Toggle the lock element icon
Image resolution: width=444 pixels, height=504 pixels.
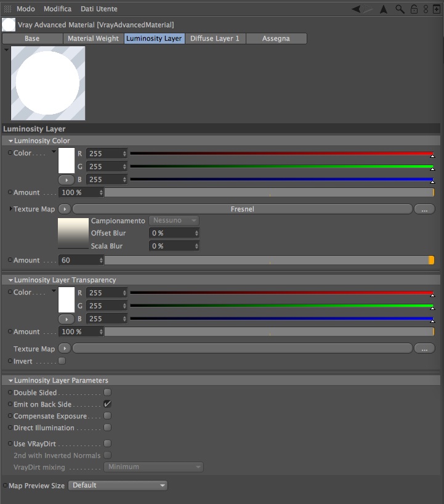414,9
